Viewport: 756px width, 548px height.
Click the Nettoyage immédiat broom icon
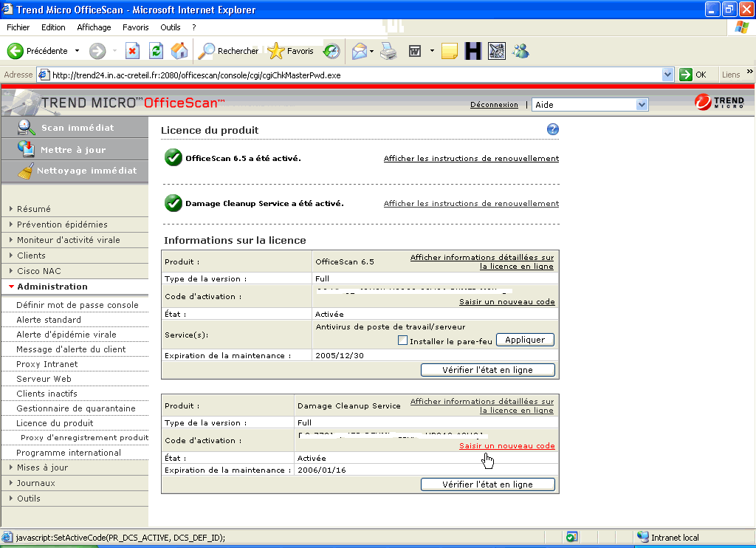(x=26, y=171)
